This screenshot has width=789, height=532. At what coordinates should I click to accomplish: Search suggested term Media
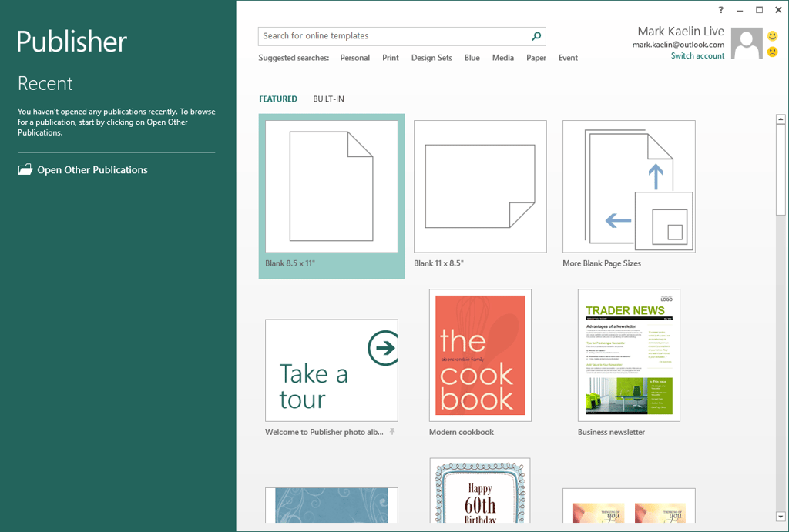(502, 58)
